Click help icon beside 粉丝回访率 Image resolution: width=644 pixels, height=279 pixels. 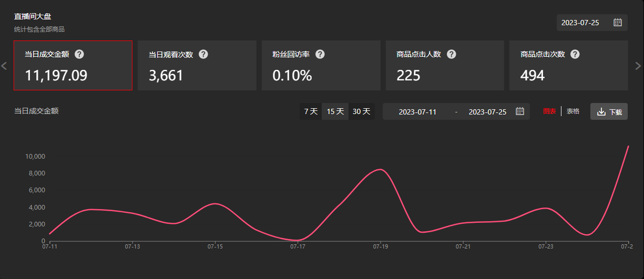click(x=320, y=54)
